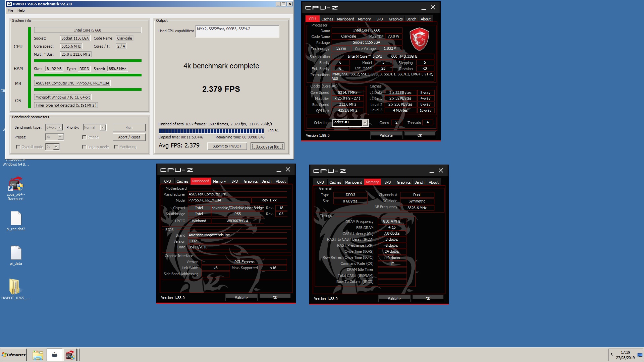Click Validate in the Mainboard window

click(241, 298)
